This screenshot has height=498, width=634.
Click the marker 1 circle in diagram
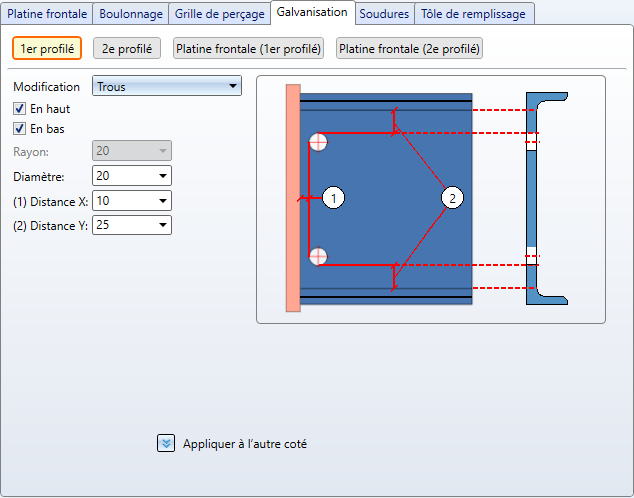334,198
